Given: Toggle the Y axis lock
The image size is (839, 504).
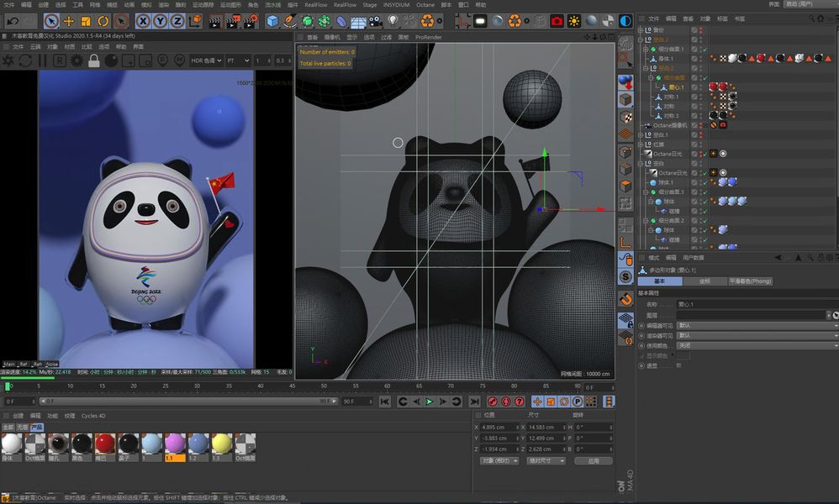Looking at the screenshot, I should click(x=160, y=21).
